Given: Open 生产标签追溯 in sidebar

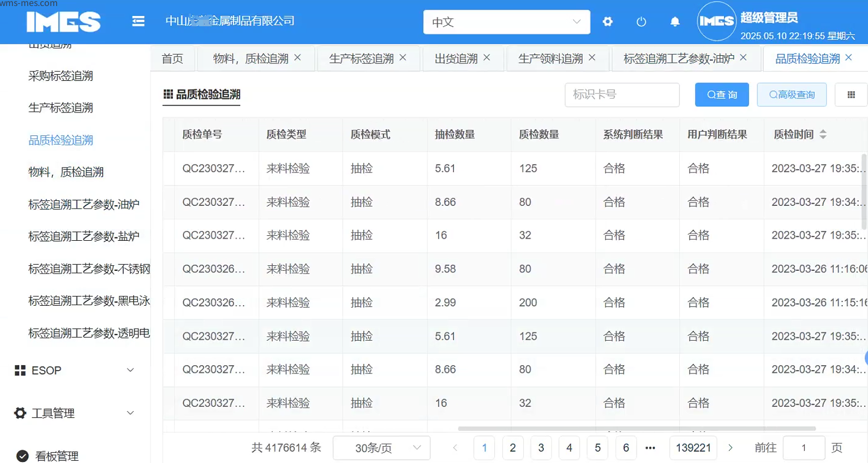Looking at the screenshot, I should pos(61,108).
